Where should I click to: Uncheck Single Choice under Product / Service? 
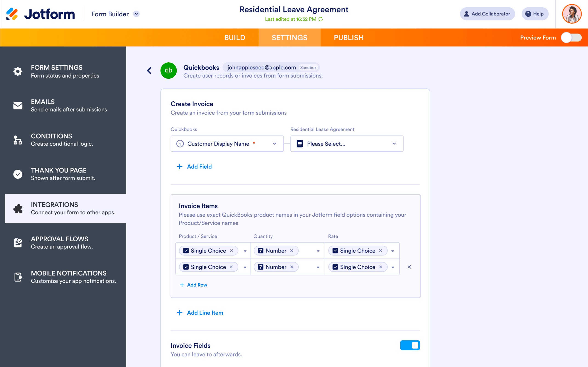tap(186, 250)
